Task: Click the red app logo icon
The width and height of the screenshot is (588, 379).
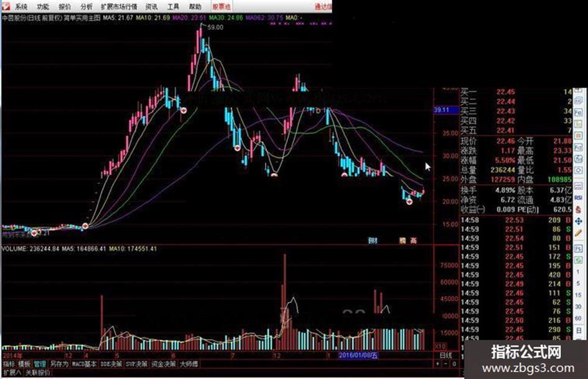Action: [x=6, y=6]
